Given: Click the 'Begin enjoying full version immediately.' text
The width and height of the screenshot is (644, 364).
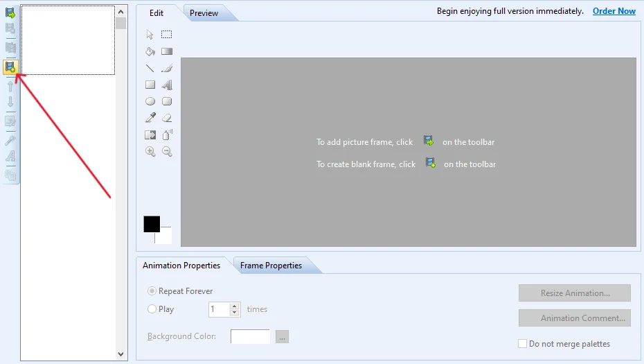Looking at the screenshot, I should (510, 11).
